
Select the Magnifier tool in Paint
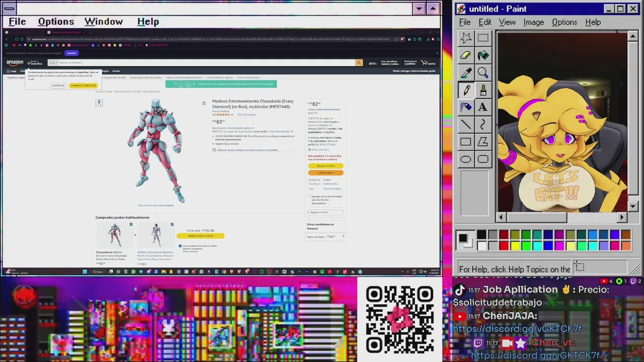tap(483, 72)
